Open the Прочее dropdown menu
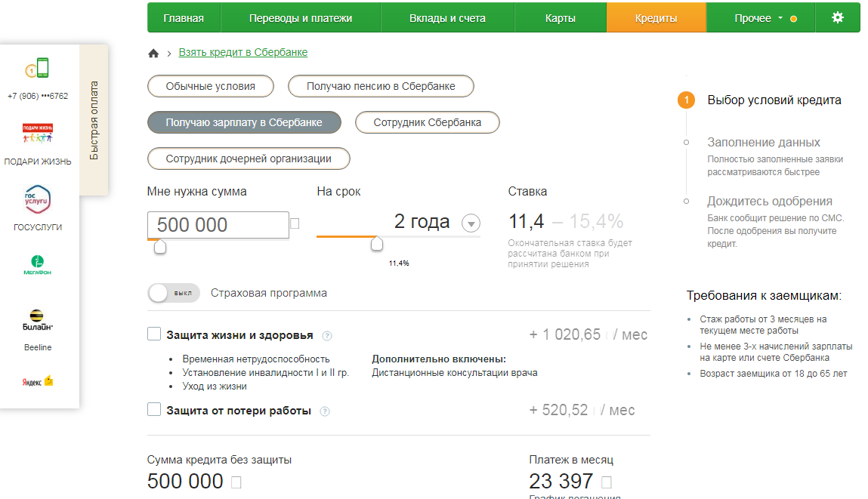This screenshot has width=868, height=499. click(x=760, y=18)
